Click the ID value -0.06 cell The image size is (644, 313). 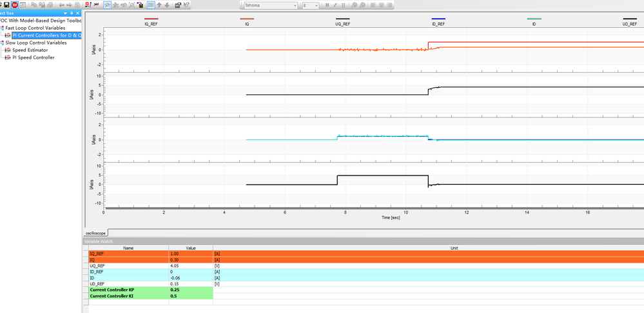pos(191,278)
